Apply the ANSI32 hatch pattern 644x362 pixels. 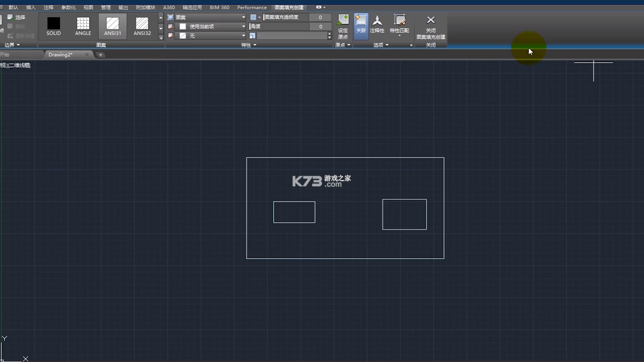pos(142,26)
